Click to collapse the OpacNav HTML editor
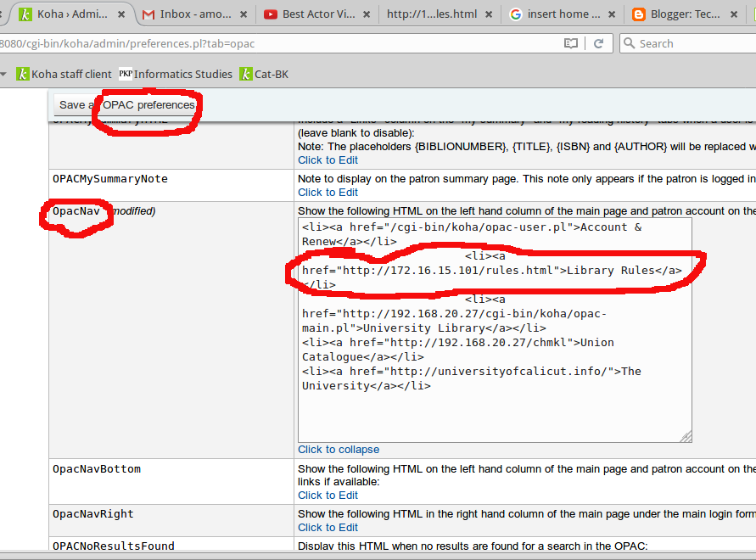756x560 pixels. click(338, 449)
